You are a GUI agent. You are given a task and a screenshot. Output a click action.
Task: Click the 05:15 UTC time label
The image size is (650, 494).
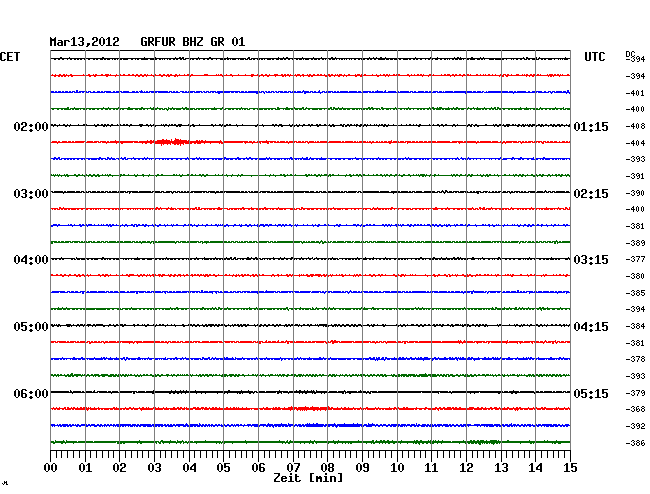pyautogui.click(x=591, y=393)
